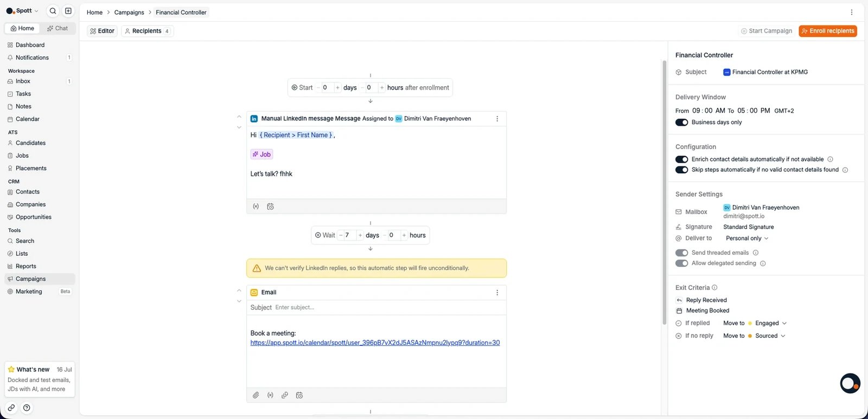
Task: Move Email step up
Action: [239, 290]
